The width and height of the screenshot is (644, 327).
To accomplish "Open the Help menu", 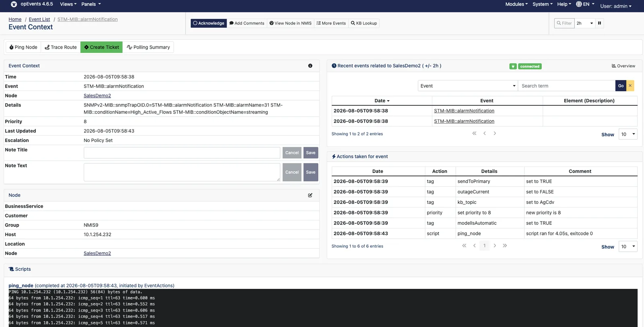I will pyautogui.click(x=564, y=4).
